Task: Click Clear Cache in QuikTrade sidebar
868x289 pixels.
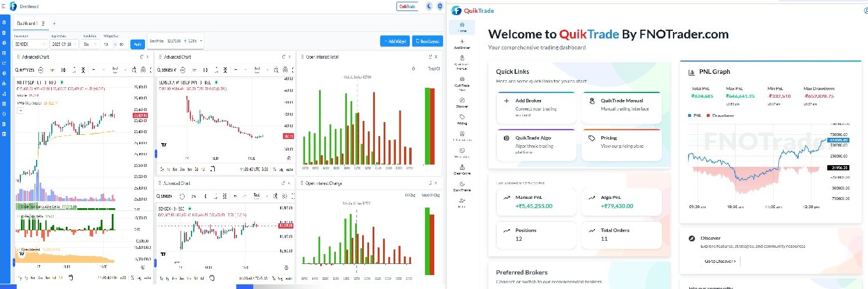Action: 462,169
